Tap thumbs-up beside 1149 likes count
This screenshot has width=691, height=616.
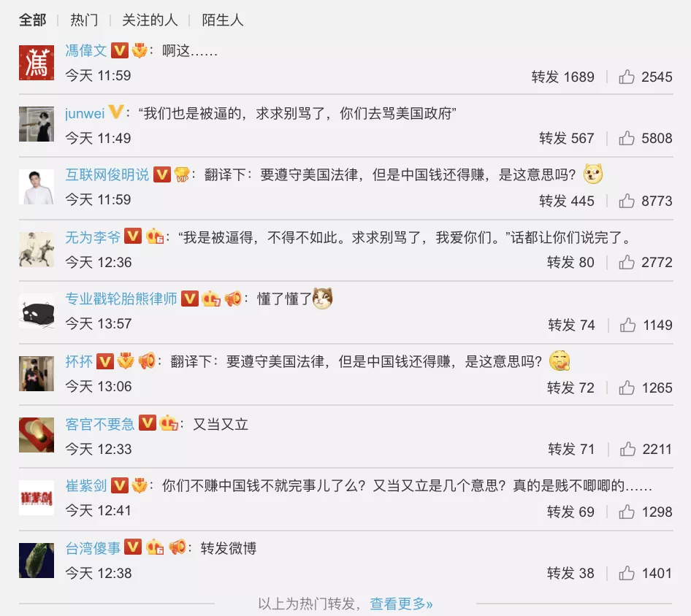pos(627,325)
